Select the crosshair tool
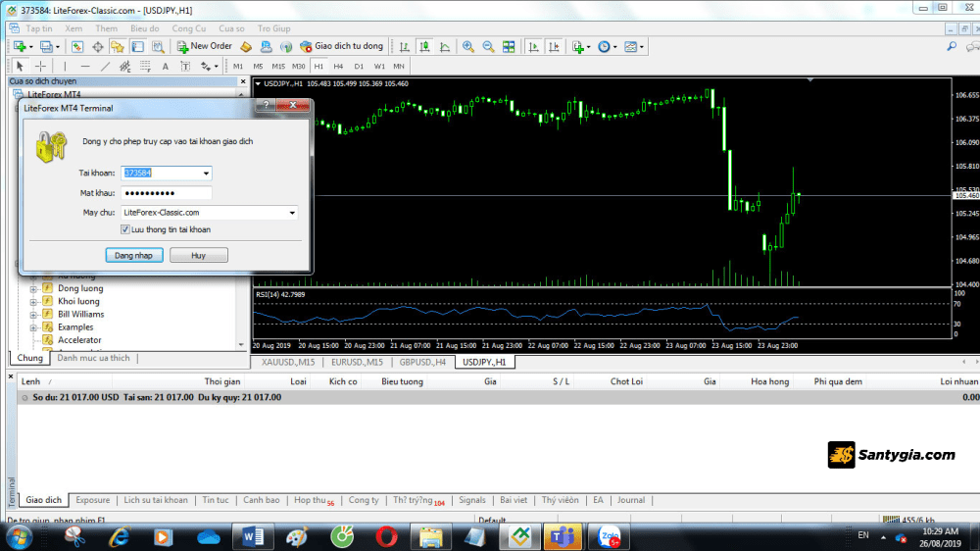Image resolution: width=980 pixels, height=551 pixels. [40, 67]
